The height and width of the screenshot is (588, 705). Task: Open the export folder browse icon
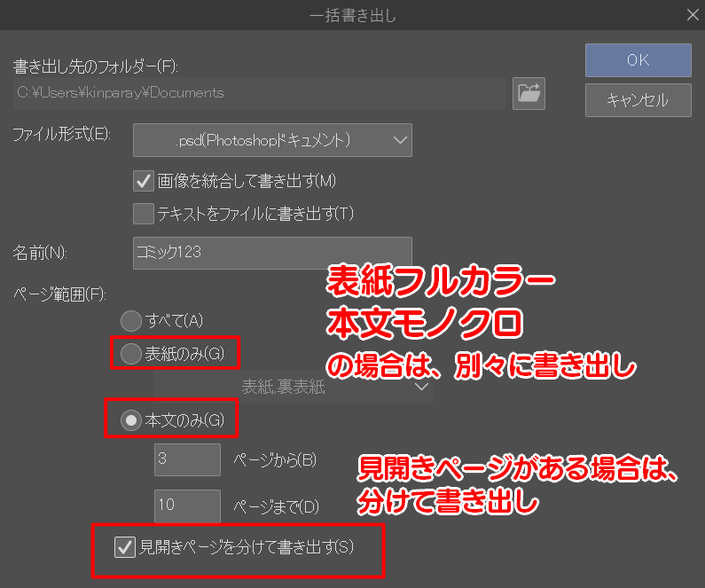click(529, 93)
